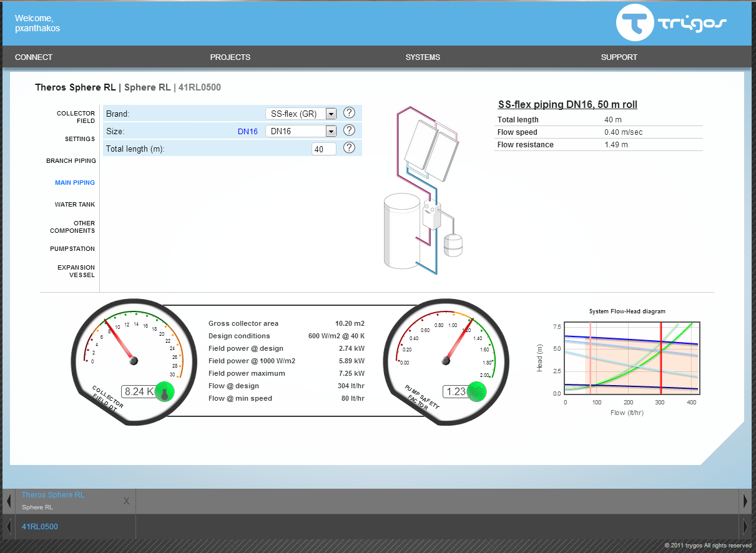Click green thermometer icon on collector gauge
This screenshot has height=553, width=756.
(x=165, y=391)
